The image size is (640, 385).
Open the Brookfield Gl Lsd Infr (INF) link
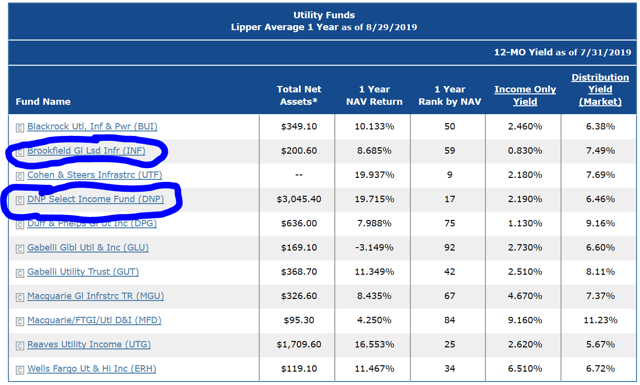point(86,151)
